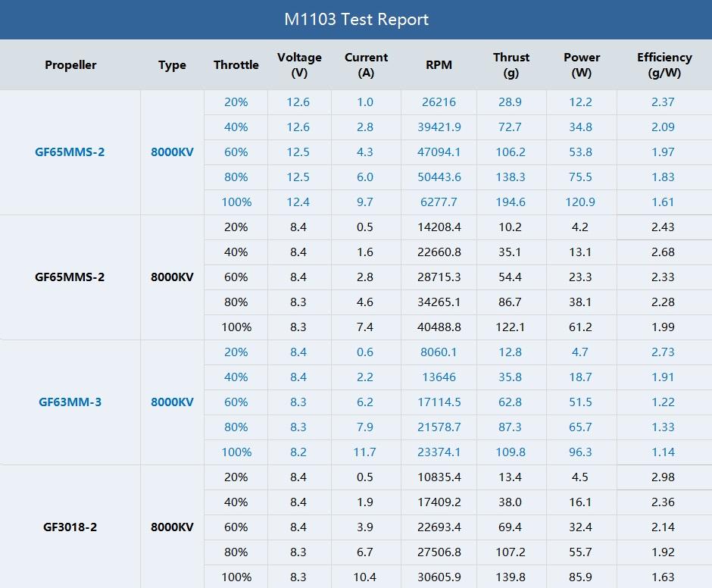Click the M1103 Test Report title

[356, 20]
